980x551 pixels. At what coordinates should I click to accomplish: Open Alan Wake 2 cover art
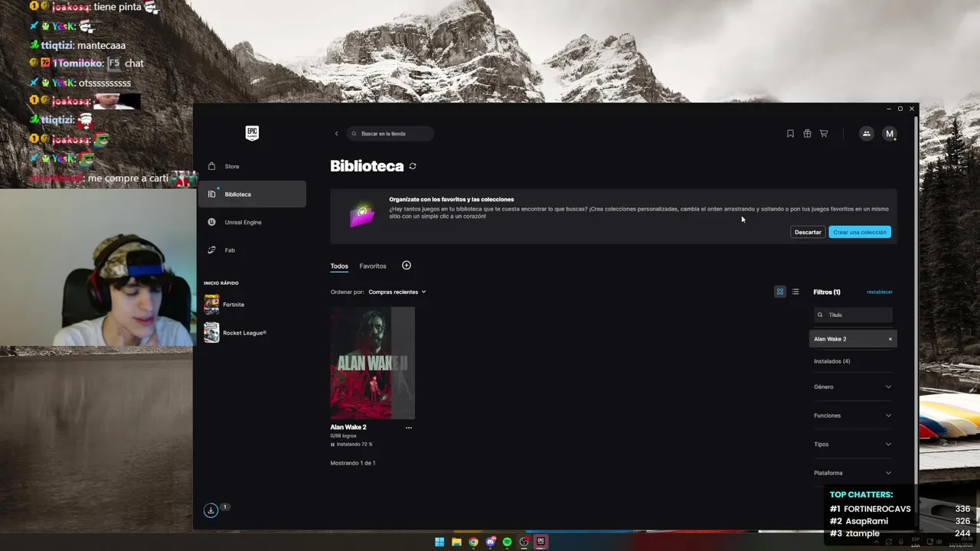coord(372,363)
